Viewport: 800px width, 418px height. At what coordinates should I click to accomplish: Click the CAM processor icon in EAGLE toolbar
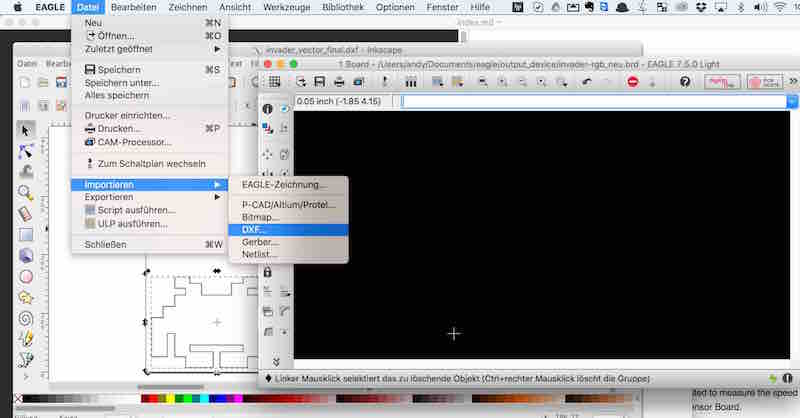point(359,82)
